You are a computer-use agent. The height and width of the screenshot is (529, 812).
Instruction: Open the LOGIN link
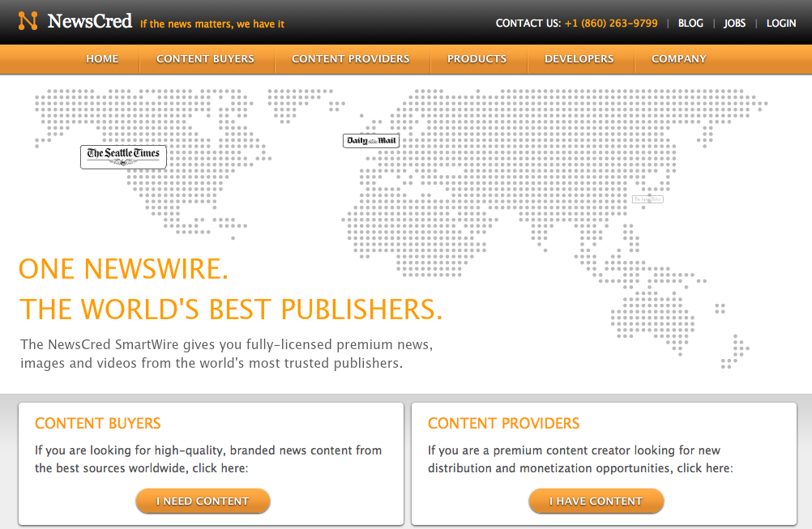tap(781, 23)
